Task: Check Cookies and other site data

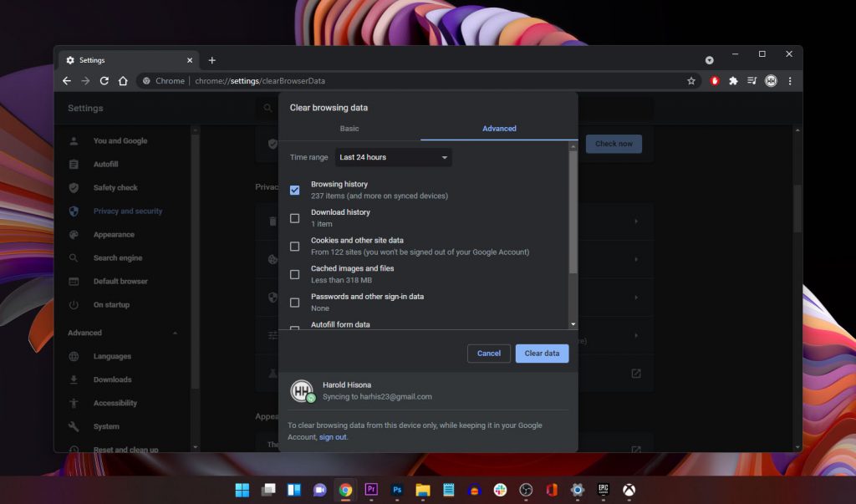Action: pyautogui.click(x=295, y=247)
